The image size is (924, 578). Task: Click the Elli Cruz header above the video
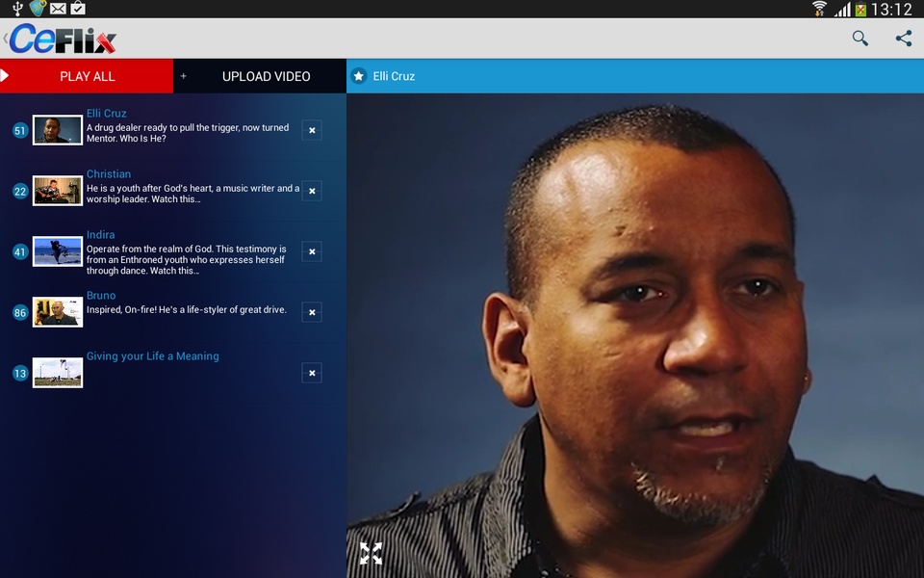[x=394, y=76]
